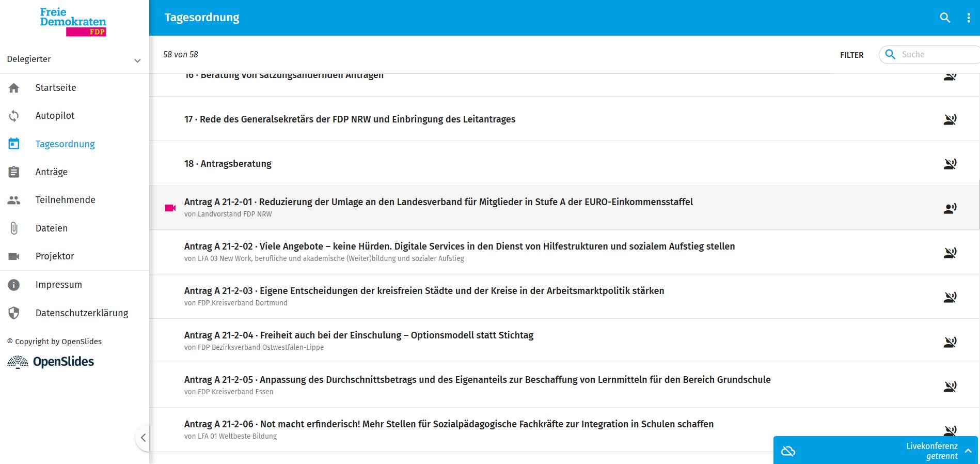This screenshot has height=464, width=980.
Task: Collapse the sidebar with the left arrow
Action: coord(143,438)
